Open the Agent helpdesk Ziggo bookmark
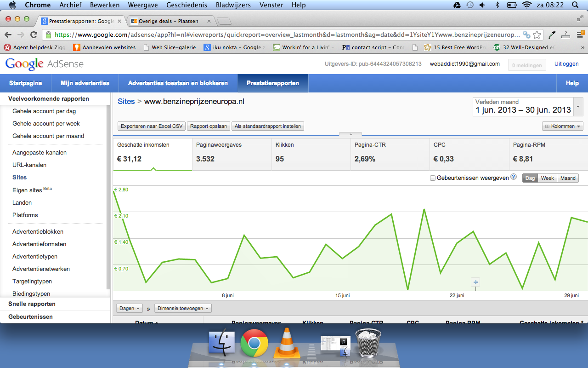The width and height of the screenshot is (588, 368). coord(35,47)
